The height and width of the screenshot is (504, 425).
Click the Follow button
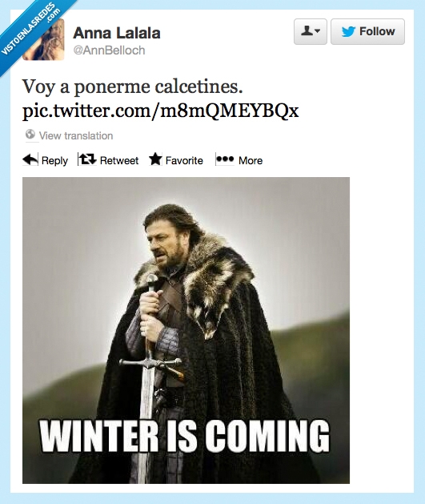(367, 31)
